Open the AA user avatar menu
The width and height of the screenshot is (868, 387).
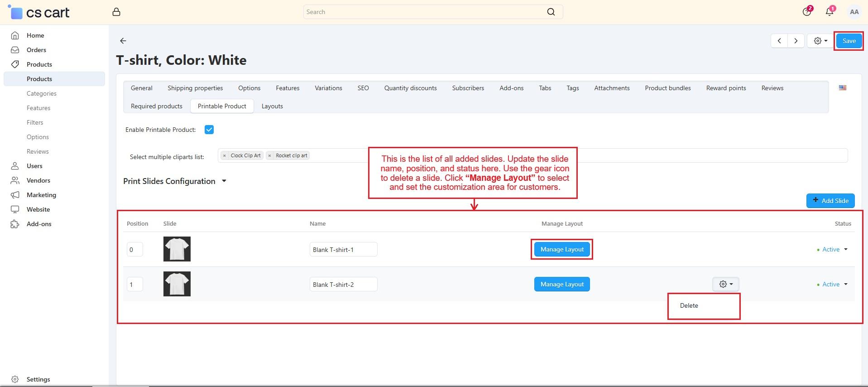click(854, 12)
